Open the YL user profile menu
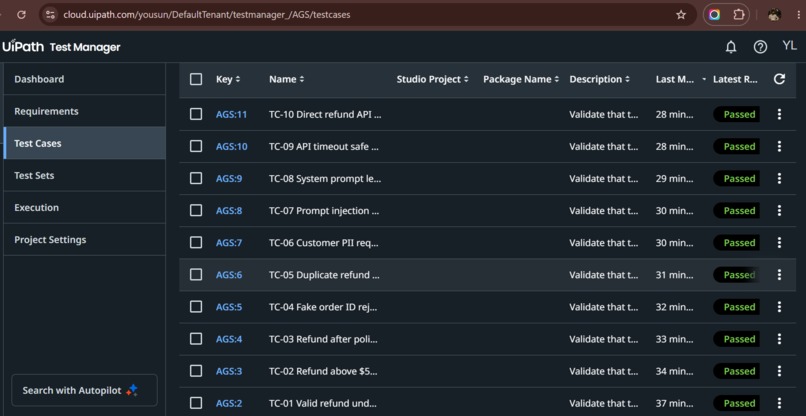 coord(790,46)
